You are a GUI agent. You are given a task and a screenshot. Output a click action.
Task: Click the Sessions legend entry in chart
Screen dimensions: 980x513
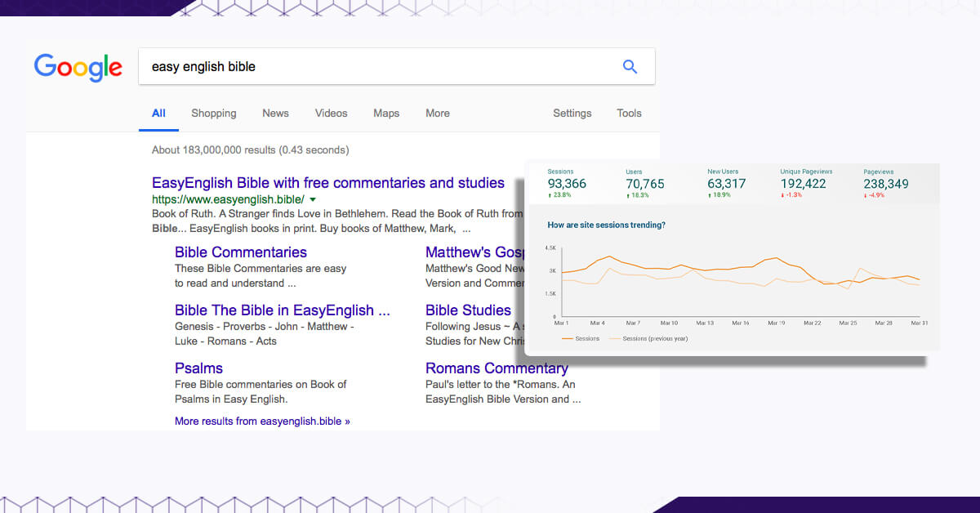[x=581, y=338]
